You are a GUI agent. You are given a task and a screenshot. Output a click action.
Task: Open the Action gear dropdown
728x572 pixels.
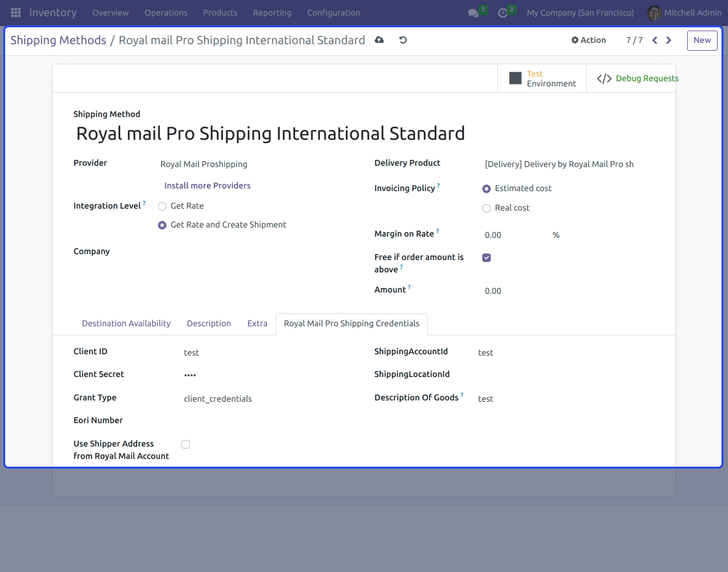(x=588, y=40)
